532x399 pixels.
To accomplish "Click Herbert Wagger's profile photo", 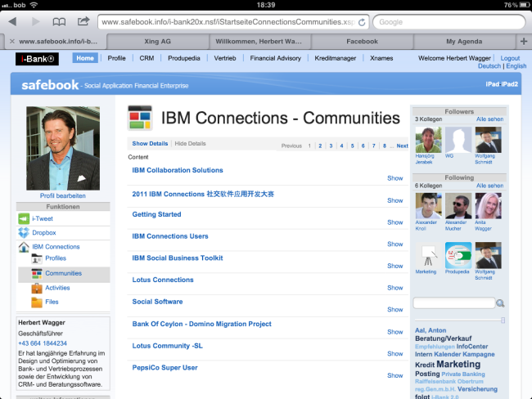I will (x=63, y=148).
